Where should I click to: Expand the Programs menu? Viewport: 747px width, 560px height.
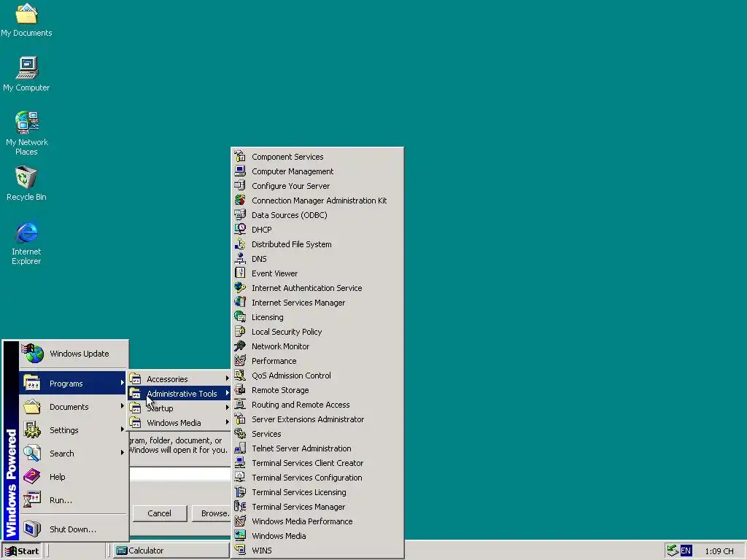pos(73,384)
